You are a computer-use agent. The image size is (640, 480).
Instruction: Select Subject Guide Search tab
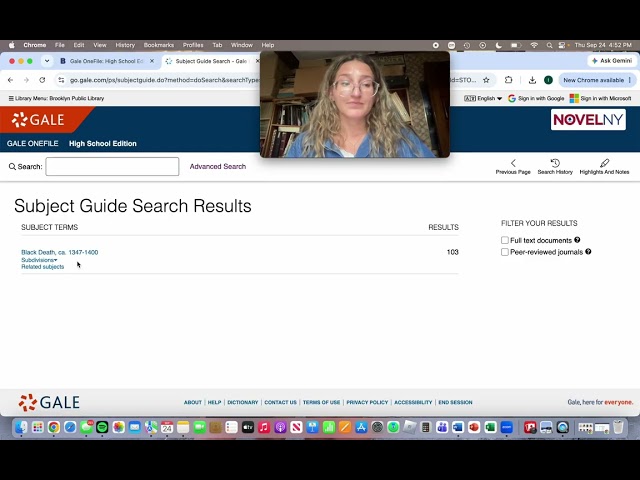click(x=211, y=61)
